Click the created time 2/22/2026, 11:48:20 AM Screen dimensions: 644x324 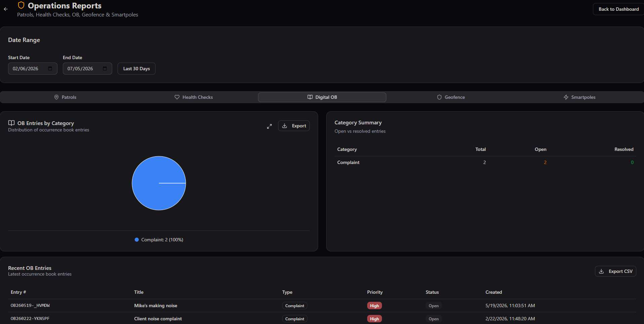(x=510, y=319)
